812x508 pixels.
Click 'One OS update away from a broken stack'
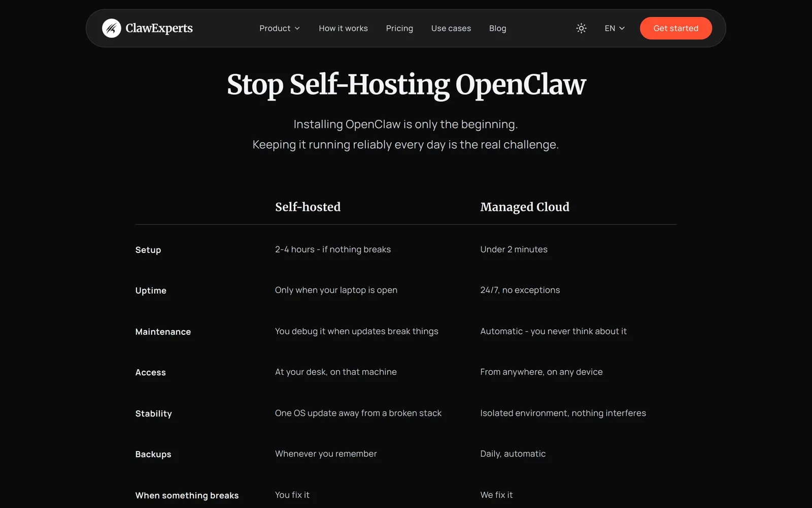point(358,413)
